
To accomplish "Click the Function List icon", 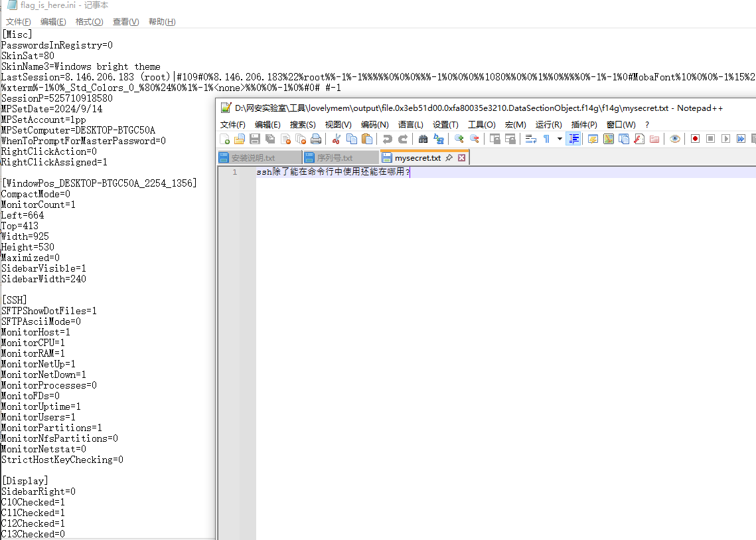I will (639, 139).
